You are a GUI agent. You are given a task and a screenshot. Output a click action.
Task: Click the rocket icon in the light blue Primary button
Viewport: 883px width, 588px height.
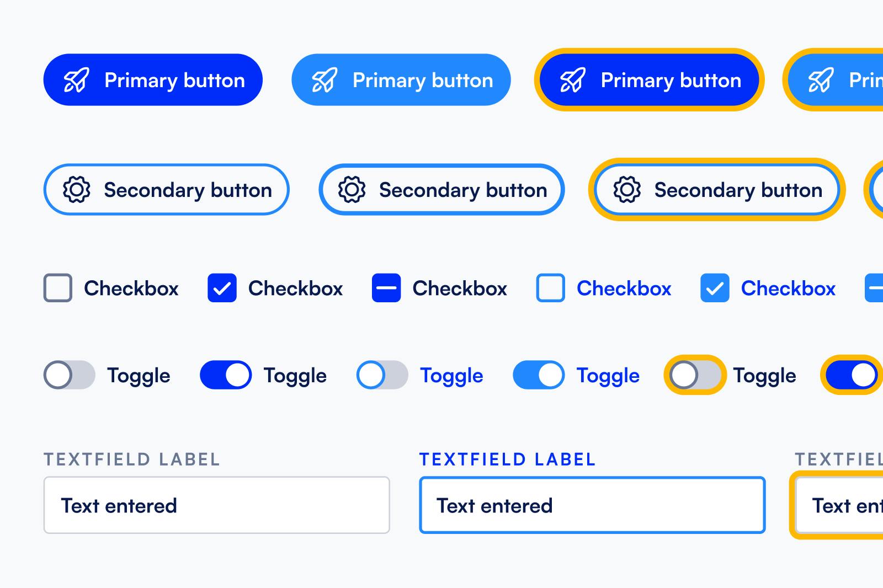[325, 80]
